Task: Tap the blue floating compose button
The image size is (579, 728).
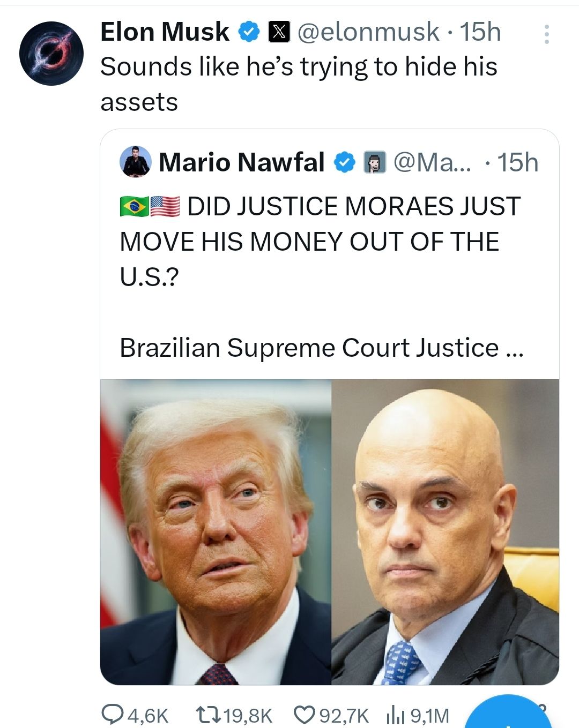Action: [x=509, y=715]
